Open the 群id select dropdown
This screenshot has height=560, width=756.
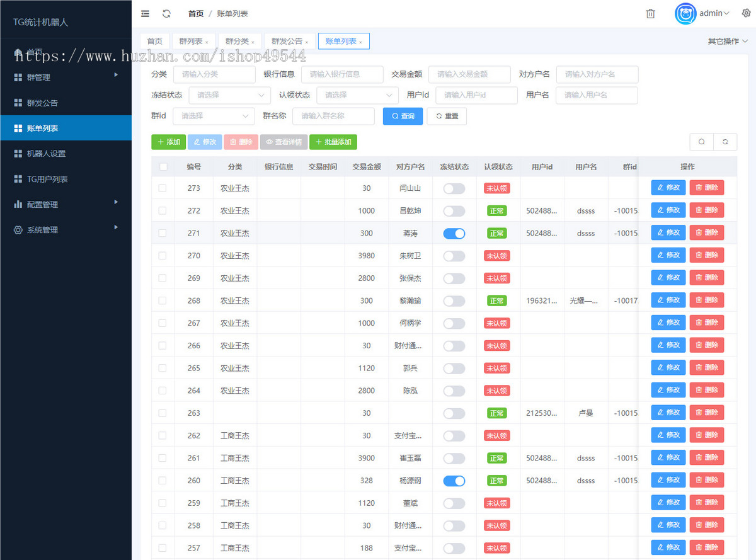(214, 116)
